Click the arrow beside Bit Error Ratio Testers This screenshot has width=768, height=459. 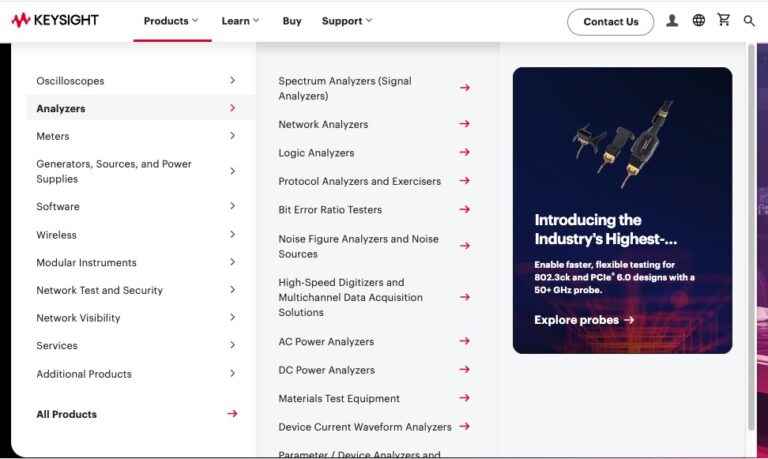(464, 210)
